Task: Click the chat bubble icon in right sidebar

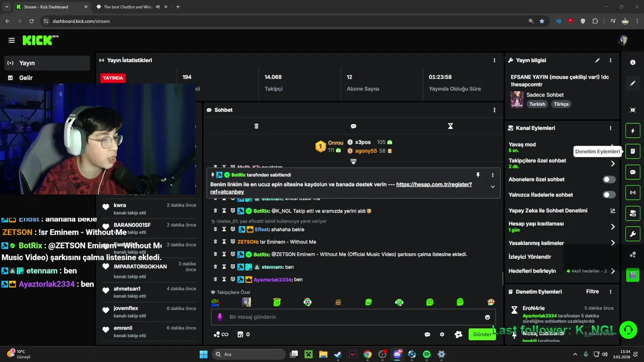Action: point(632,172)
